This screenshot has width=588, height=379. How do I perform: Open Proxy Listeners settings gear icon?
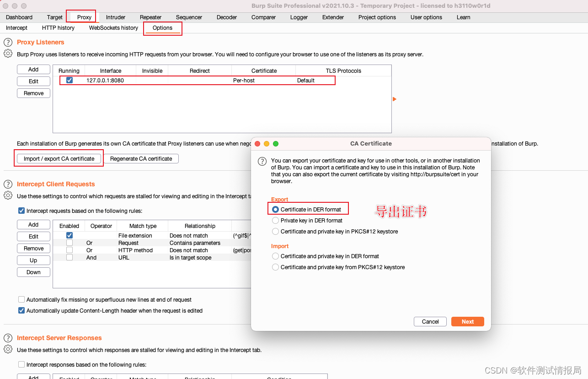pyautogui.click(x=8, y=54)
